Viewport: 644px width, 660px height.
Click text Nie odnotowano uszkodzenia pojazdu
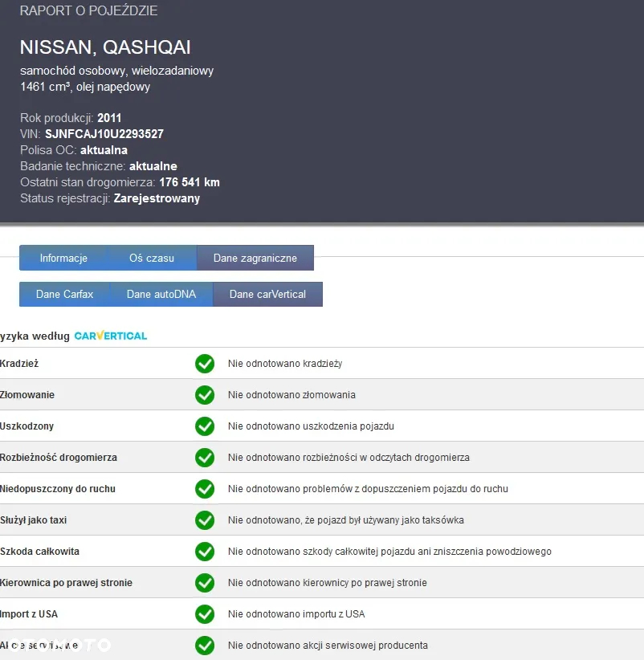tap(311, 426)
